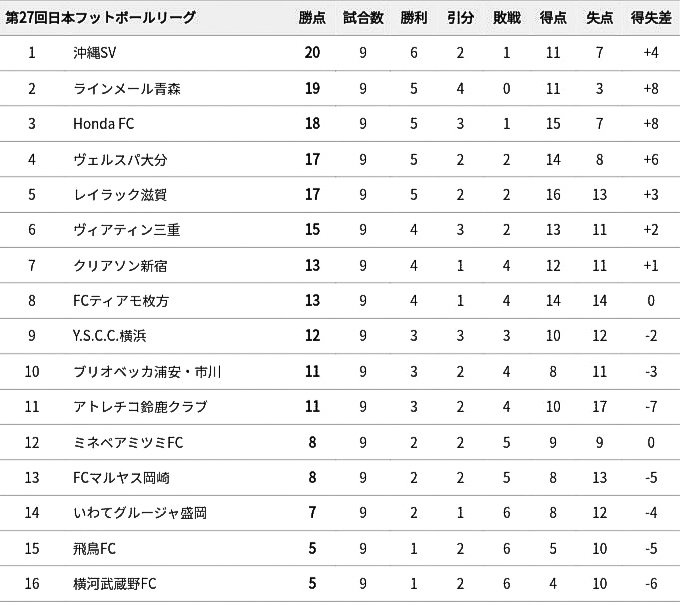This screenshot has width=680, height=605.
Task: Open FCティアモ枚方 team entry
Action: coord(121,301)
